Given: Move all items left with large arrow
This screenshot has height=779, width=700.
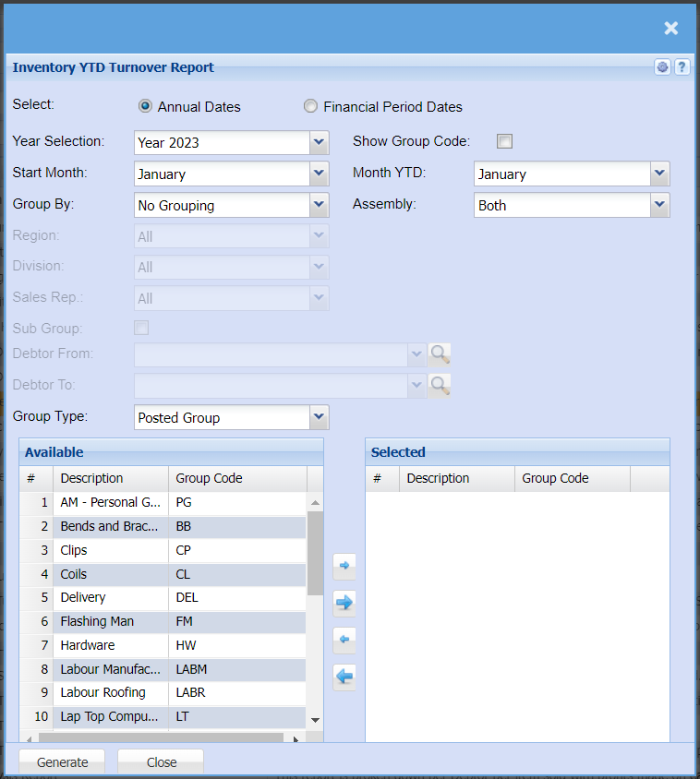Looking at the screenshot, I should point(344,677).
